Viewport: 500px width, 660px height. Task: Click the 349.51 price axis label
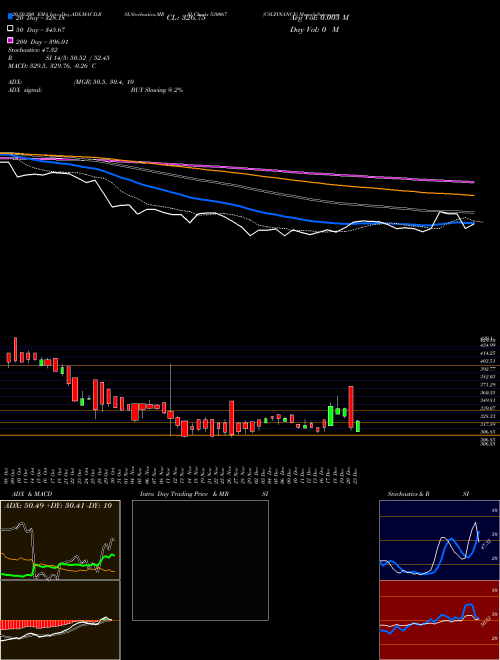tap(489, 400)
